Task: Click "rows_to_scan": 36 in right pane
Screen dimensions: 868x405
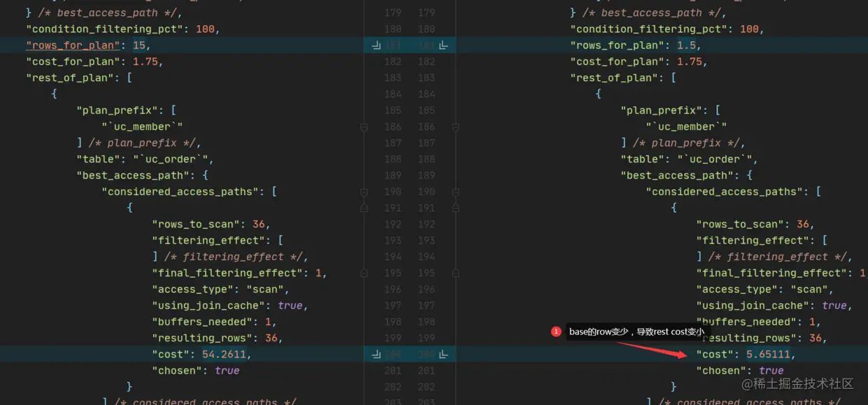Action: pyautogui.click(x=755, y=225)
